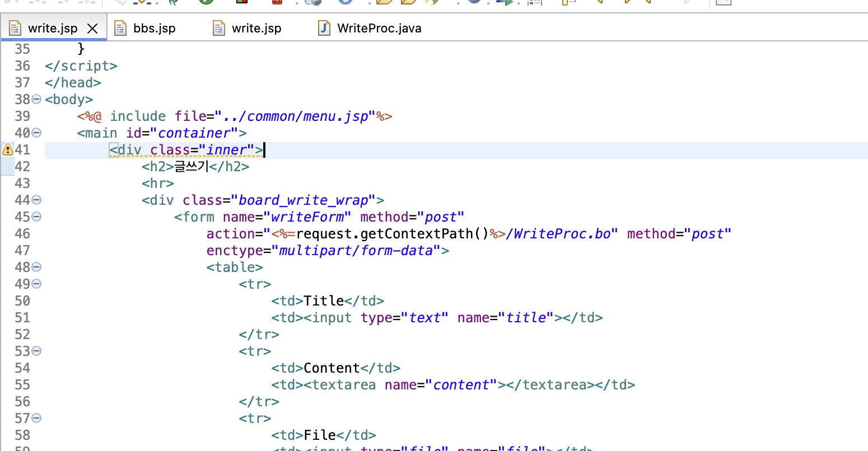This screenshot has width=868, height=451.
Task: Click the <hr> tag on line 43
Action: coord(158,184)
